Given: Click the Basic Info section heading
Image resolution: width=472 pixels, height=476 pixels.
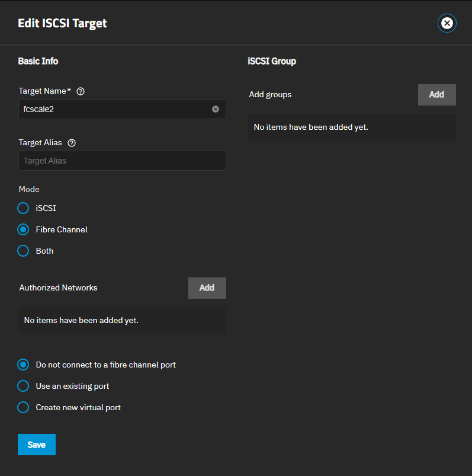Looking at the screenshot, I should point(38,61).
